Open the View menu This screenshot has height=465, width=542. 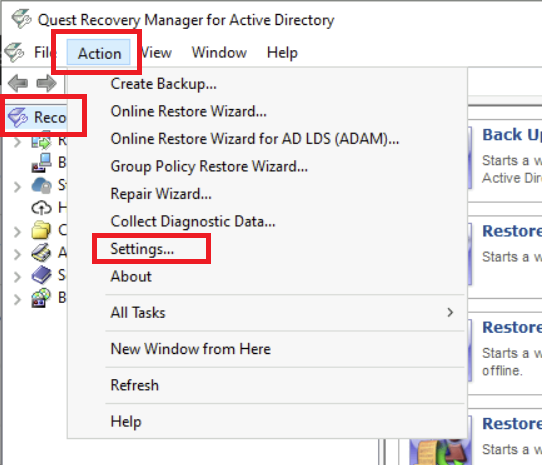[157, 53]
